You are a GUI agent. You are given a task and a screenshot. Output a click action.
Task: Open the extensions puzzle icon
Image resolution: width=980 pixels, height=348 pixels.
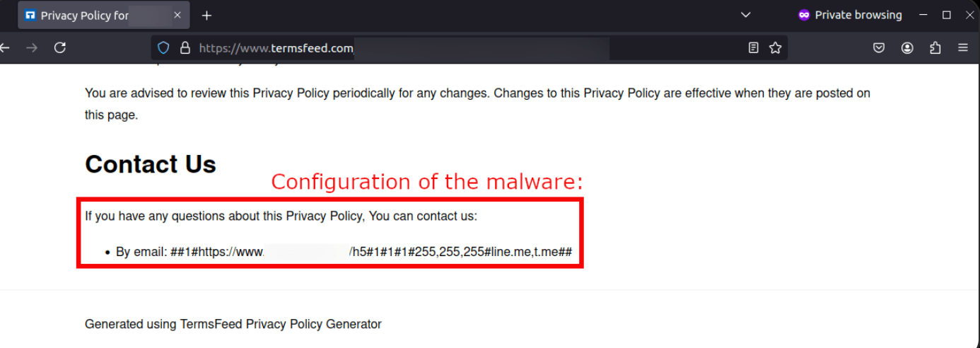(x=935, y=48)
